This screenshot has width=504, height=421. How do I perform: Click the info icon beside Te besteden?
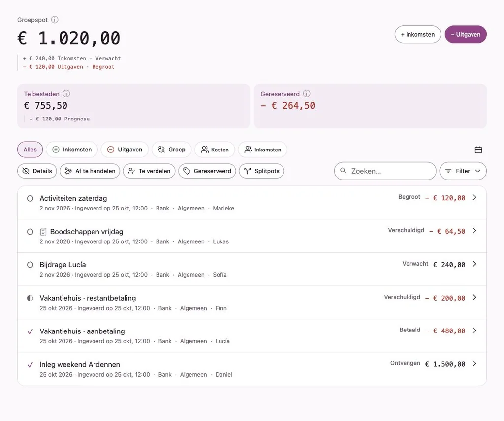(x=66, y=94)
